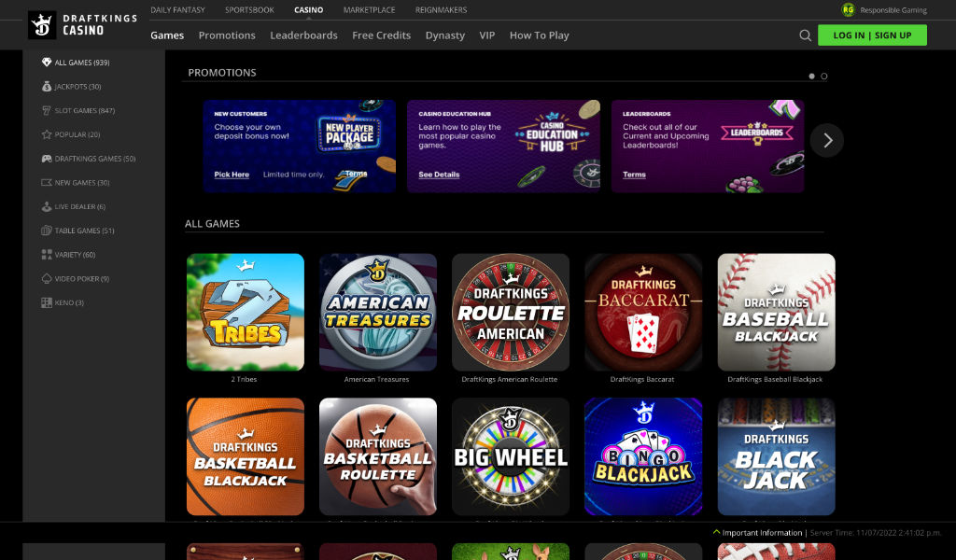Open the Bingo Blackjack game thumbnail
The image size is (956, 560).
coord(643,456)
